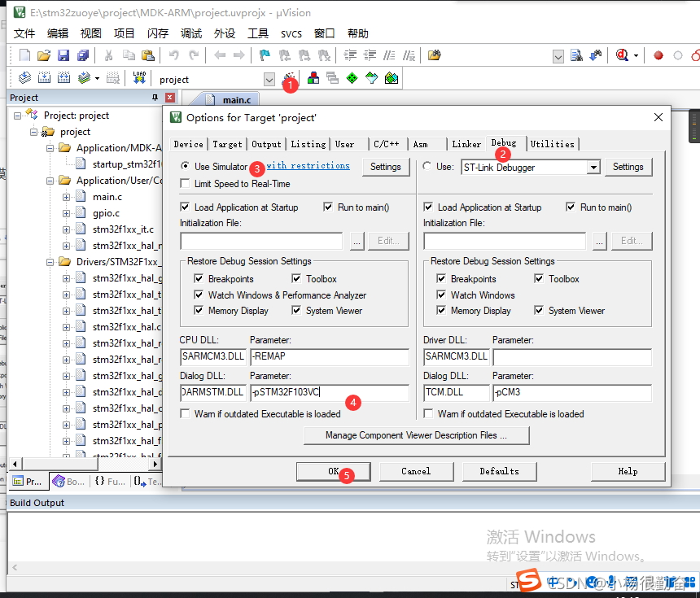Collapse the Drivers/STM32F1xx folder node
The width and height of the screenshot is (700, 598).
click(x=50, y=262)
